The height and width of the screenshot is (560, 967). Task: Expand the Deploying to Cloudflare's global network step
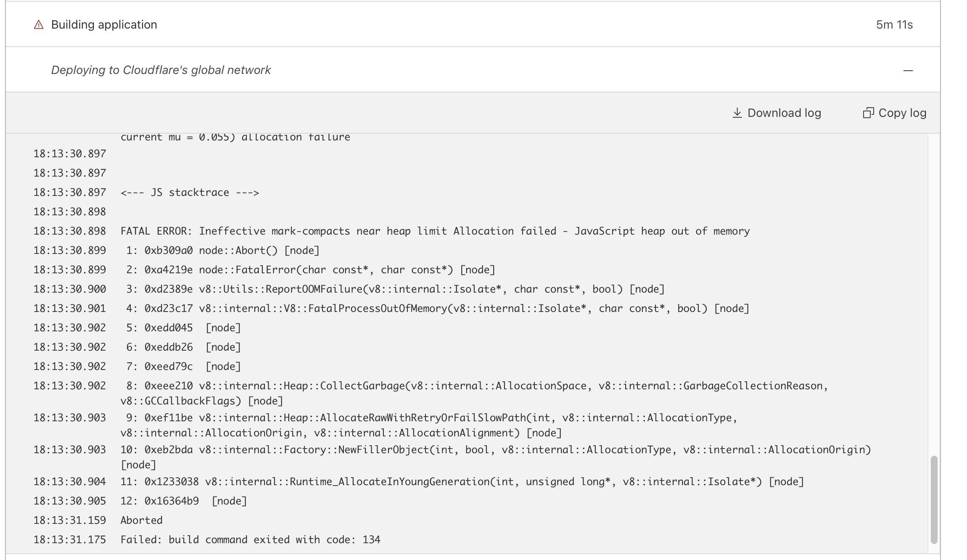coord(161,70)
